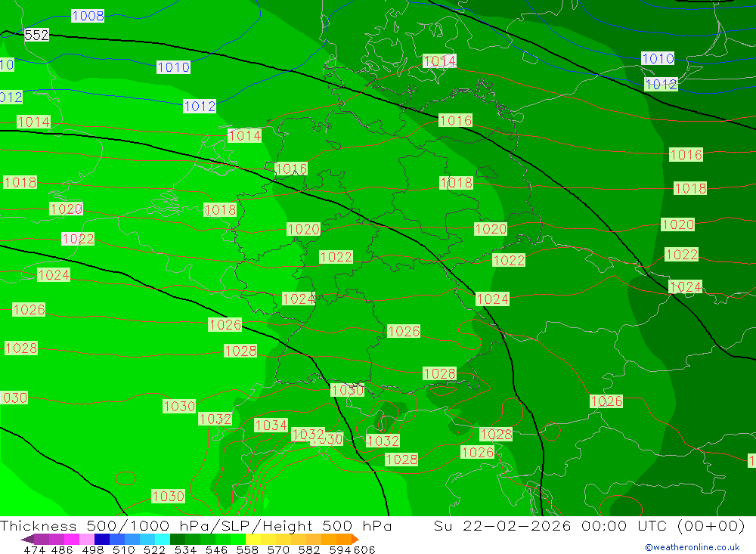Open the weatheronline.co.uk copyright link
This screenshot has height=554, width=756.
(x=692, y=547)
